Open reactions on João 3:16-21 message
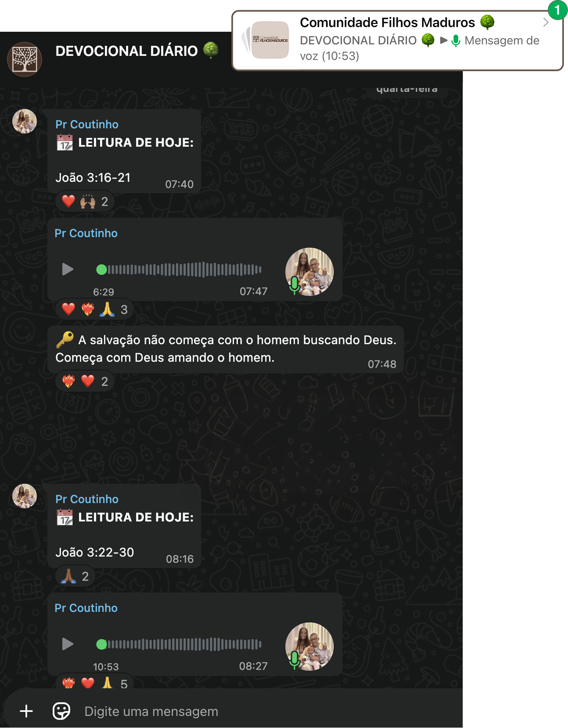 click(x=85, y=201)
